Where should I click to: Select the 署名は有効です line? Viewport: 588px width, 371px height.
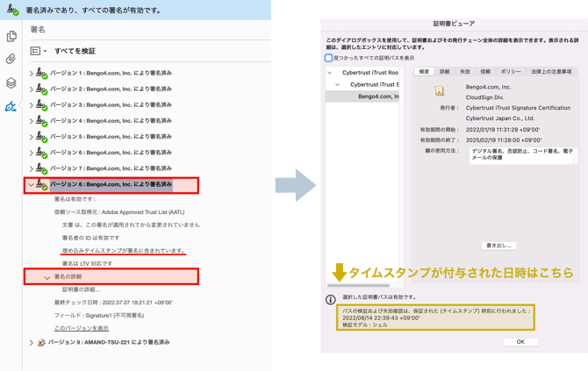(75, 199)
